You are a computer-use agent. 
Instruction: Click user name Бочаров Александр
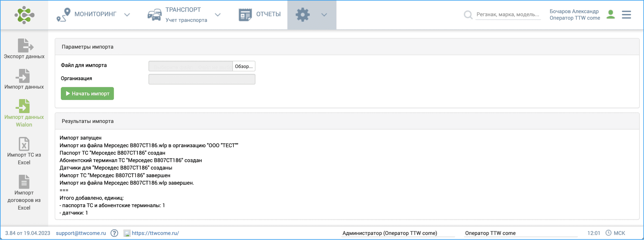pyautogui.click(x=574, y=11)
